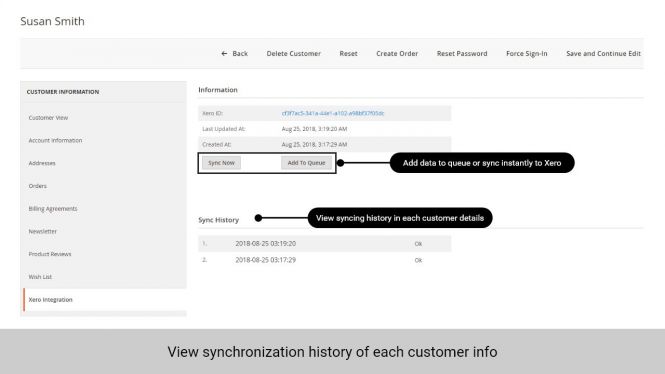Click Save and Continue Edit
The image size is (665, 374).
click(604, 53)
